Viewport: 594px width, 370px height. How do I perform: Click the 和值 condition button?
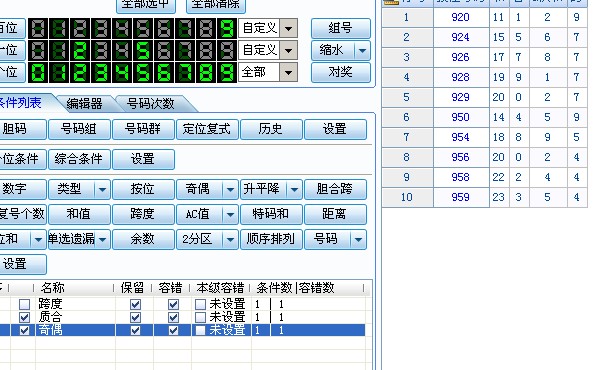coord(79,214)
